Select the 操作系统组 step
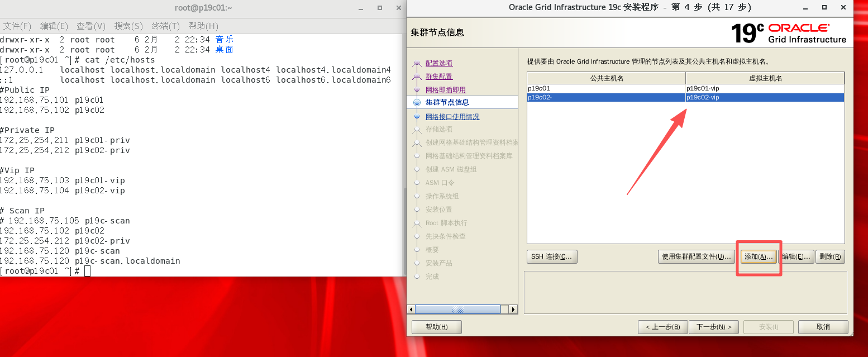 pyautogui.click(x=442, y=196)
